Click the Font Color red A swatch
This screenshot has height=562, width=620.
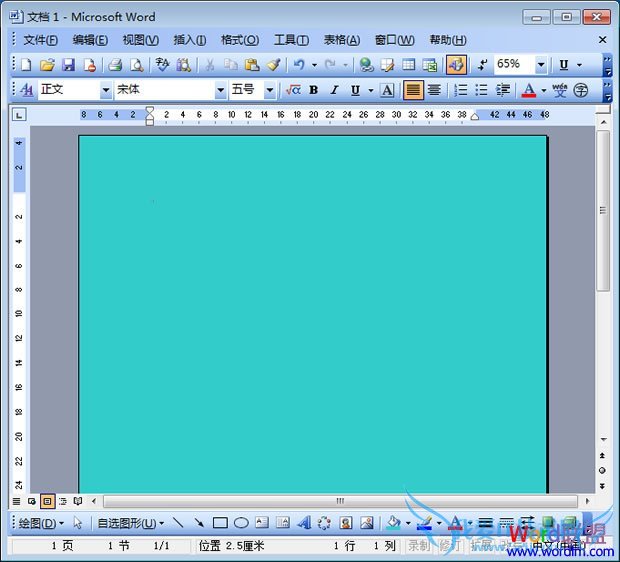[x=528, y=90]
